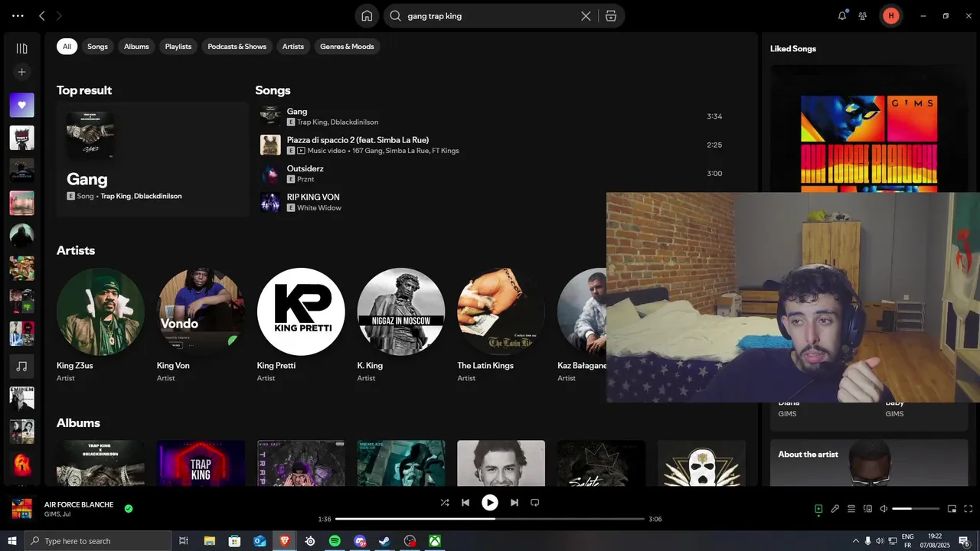
Task: Clear the search field with the X
Action: (x=586, y=16)
